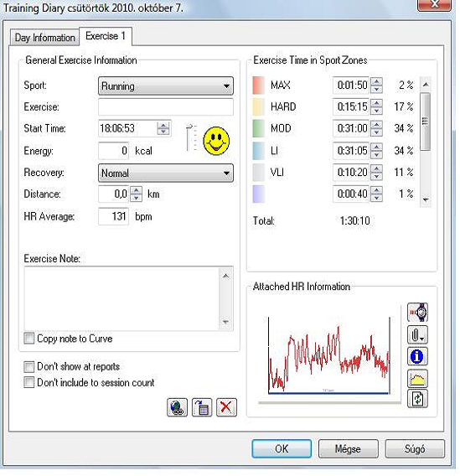Click the calendar copy icon

(202, 407)
